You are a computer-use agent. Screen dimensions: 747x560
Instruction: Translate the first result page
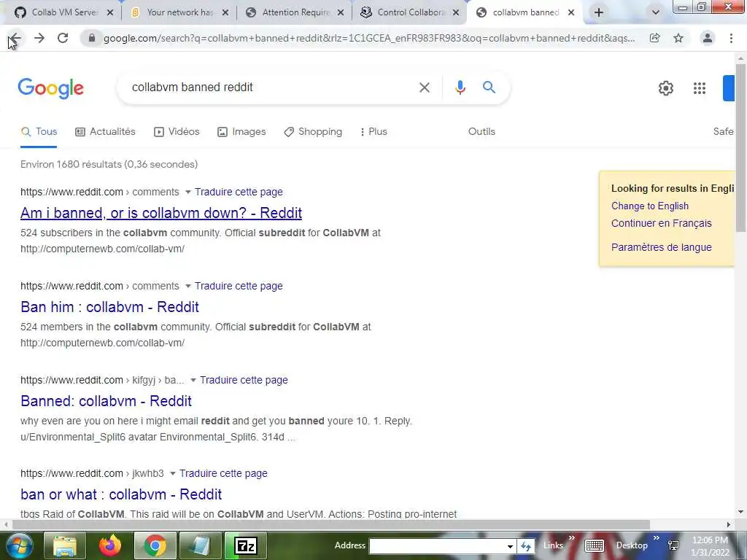tap(239, 192)
